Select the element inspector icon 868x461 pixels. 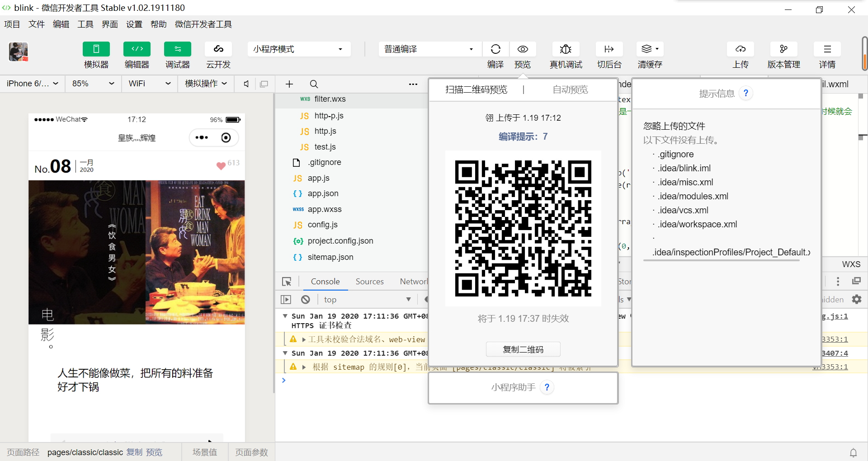point(287,282)
